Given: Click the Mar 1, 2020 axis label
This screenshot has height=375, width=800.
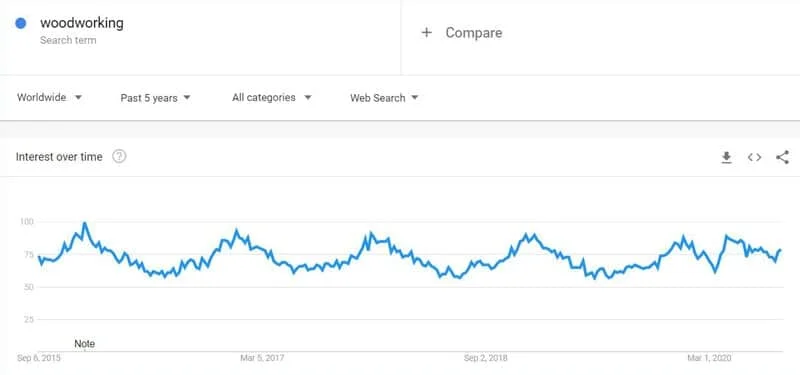Looking at the screenshot, I should coord(709,358).
